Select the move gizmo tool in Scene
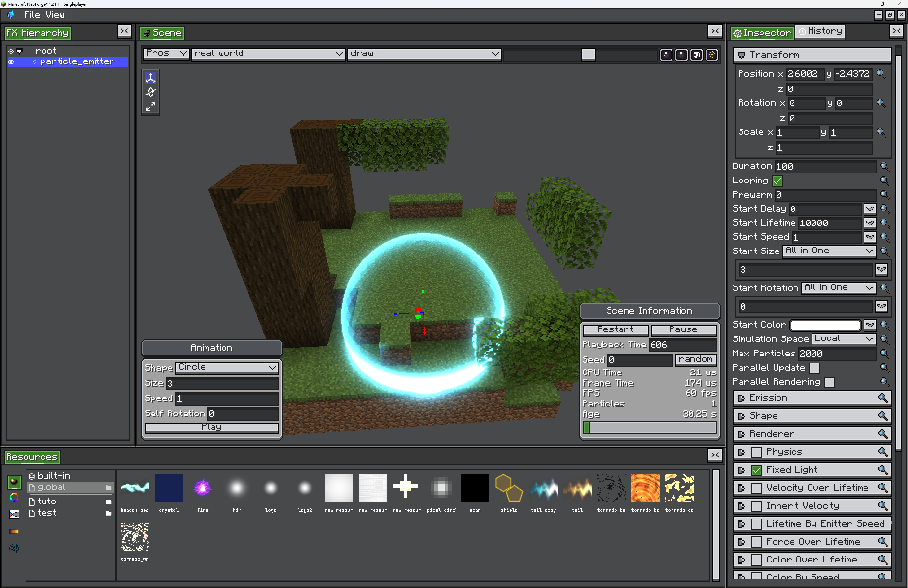The height and width of the screenshot is (588, 908). tap(150, 78)
